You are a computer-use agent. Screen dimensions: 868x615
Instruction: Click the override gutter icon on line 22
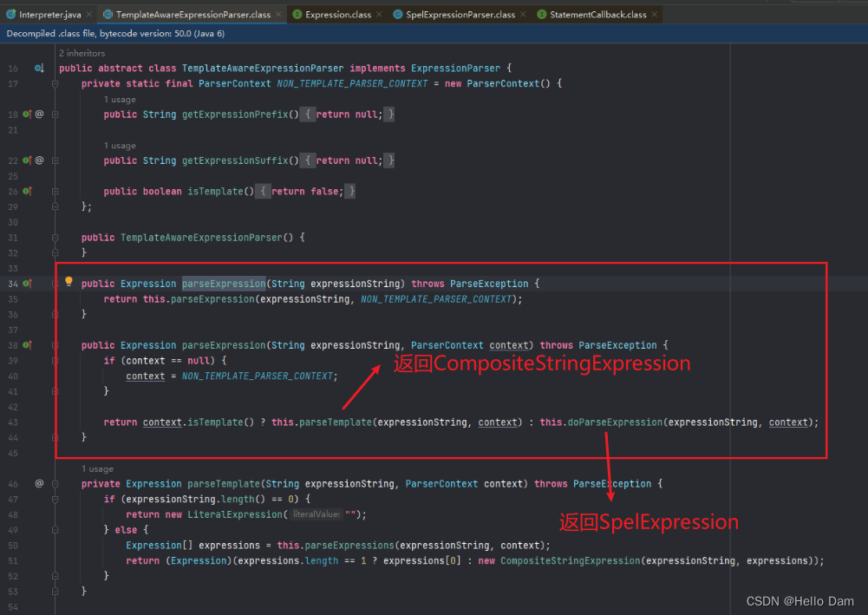(x=27, y=160)
